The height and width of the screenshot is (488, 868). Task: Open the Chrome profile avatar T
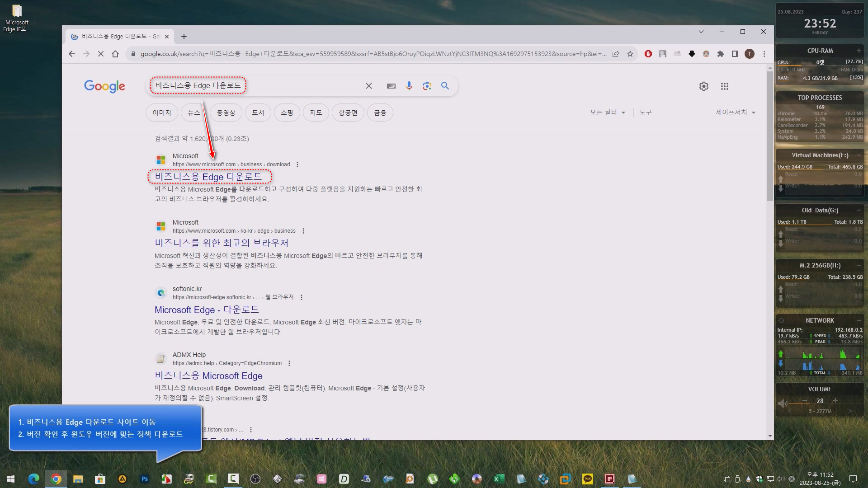pos(750,54)
